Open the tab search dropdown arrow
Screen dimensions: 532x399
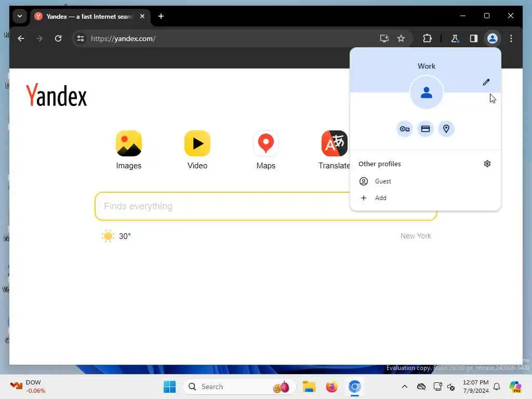[20, 16]
